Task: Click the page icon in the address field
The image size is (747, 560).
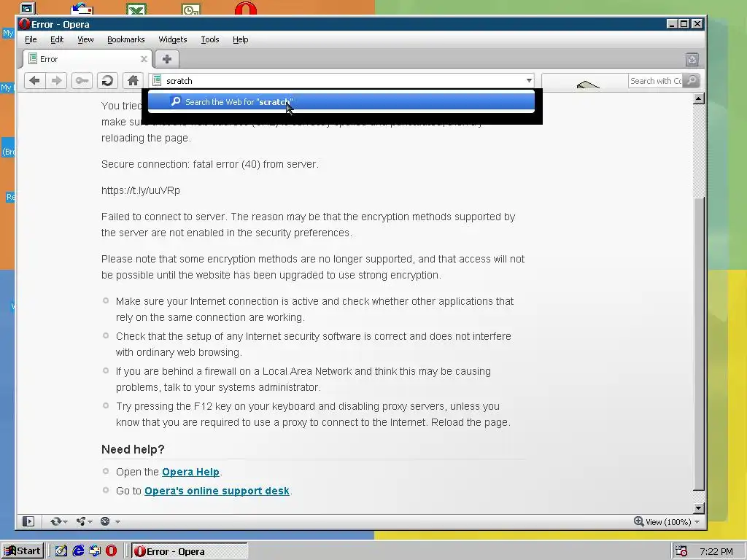Action: 157,80
